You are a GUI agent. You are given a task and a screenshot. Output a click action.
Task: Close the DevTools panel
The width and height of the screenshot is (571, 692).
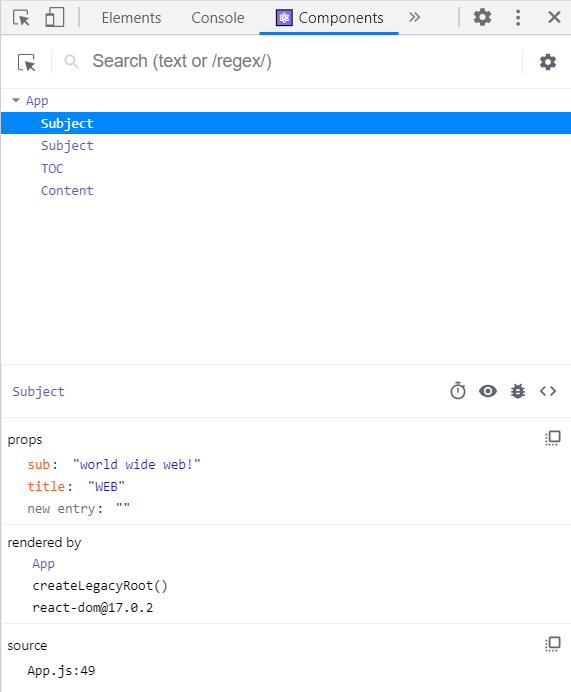[x=554, y=18]
